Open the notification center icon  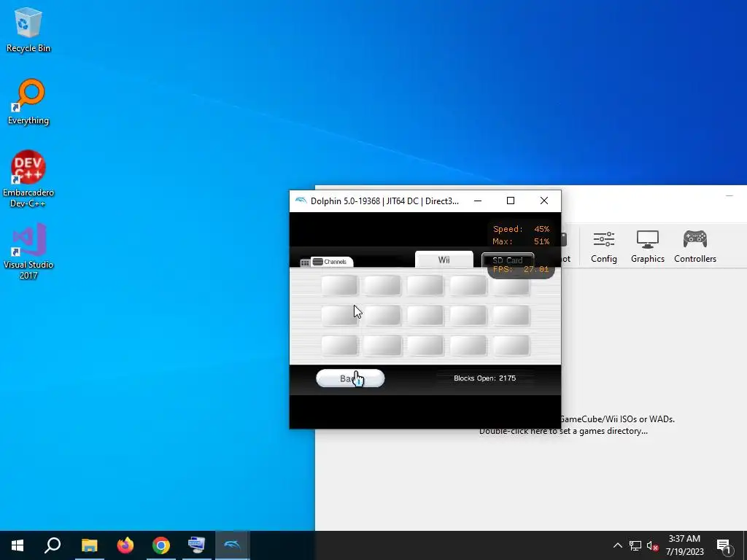click(x=724, y=546)
